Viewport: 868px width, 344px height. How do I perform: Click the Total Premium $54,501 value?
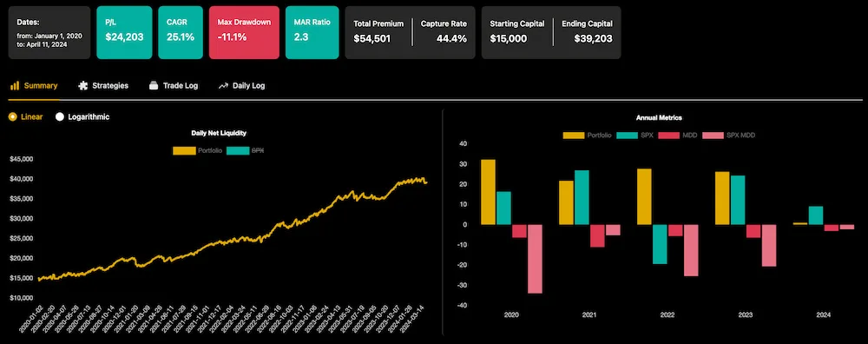(x=372, y=39)
